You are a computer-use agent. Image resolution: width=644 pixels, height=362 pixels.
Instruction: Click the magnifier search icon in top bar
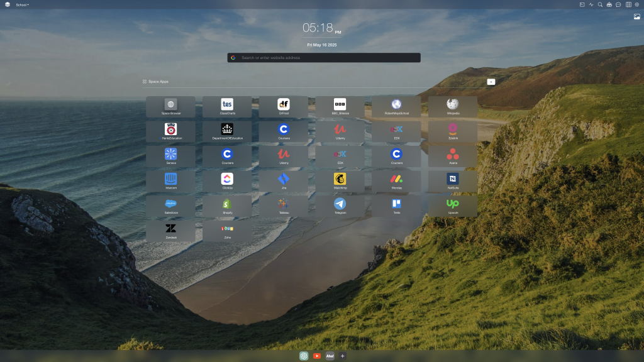click(x=600, y=5)
